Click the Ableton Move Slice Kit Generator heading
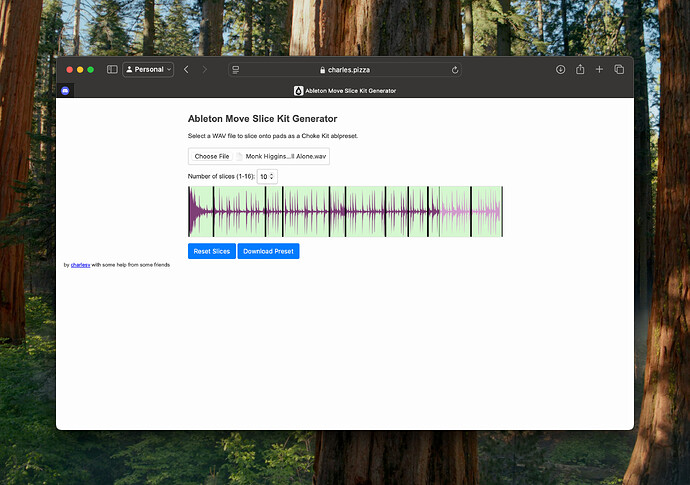The width and height of the screenshot is (690, 485). [x=262, y=119]
